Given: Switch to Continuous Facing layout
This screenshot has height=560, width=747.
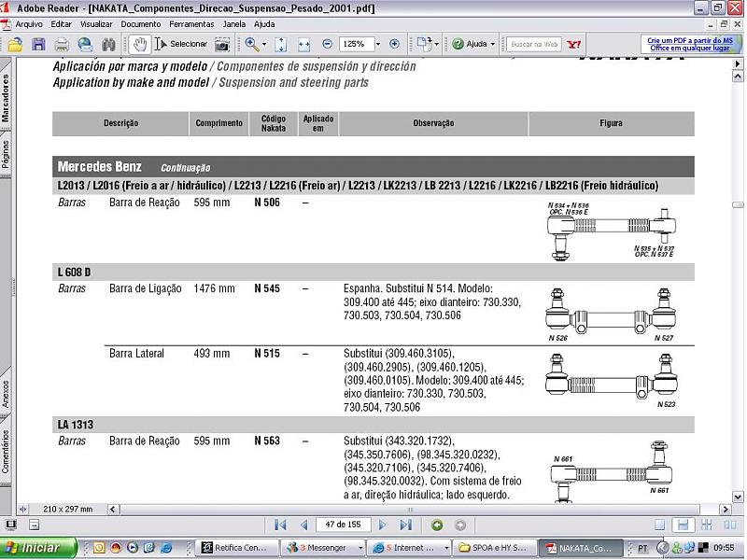Looking at the screenshot, I should pos(707,525).
